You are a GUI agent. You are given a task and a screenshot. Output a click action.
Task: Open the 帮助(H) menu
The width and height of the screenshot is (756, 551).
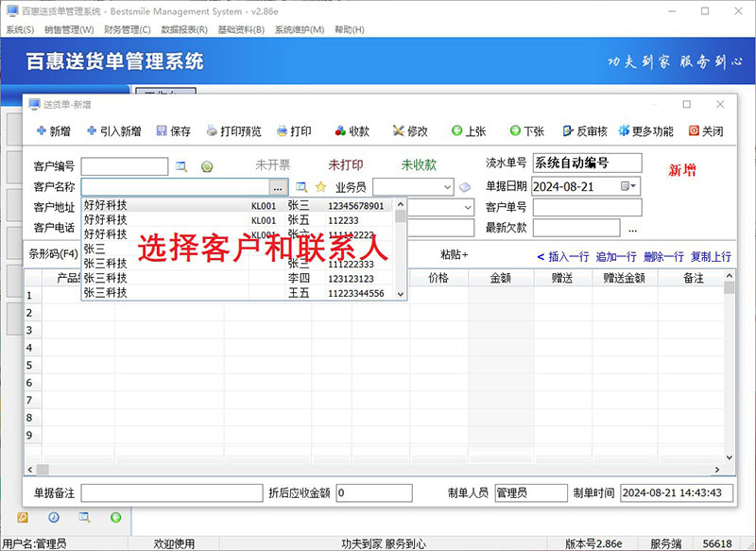click(x=350, y=30)
